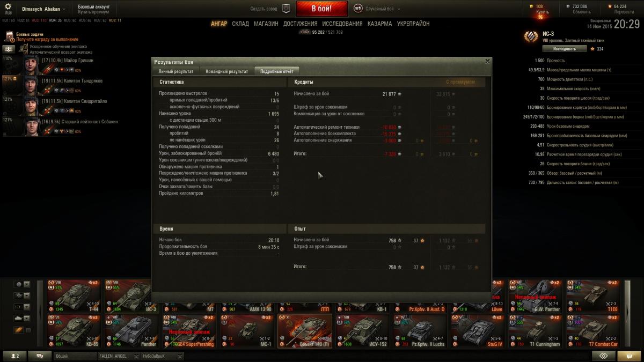Screen dimensions: 644x362
Task: Open the МАГАЗИН menu
Action: point(266,24)
